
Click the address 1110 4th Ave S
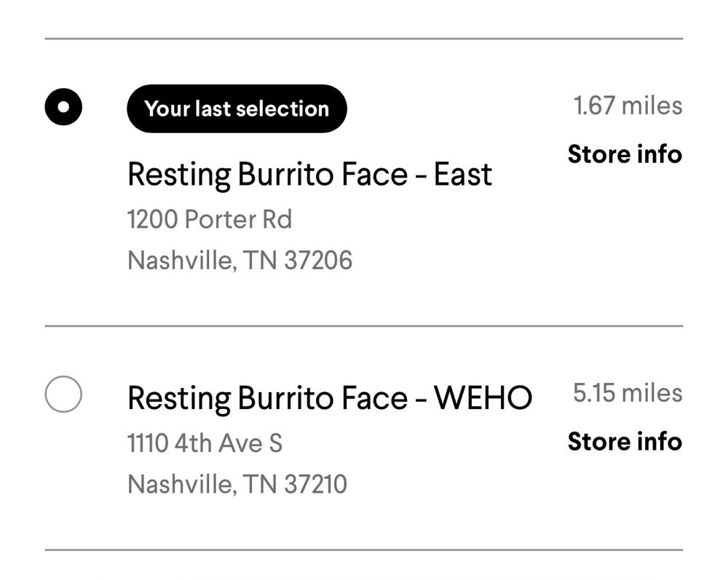(x=206, y=442)
